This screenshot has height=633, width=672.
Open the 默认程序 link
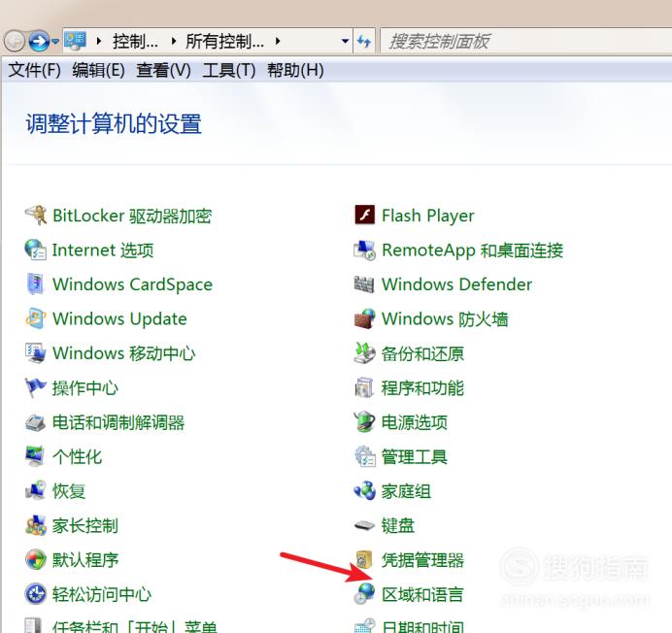point(85,560)
